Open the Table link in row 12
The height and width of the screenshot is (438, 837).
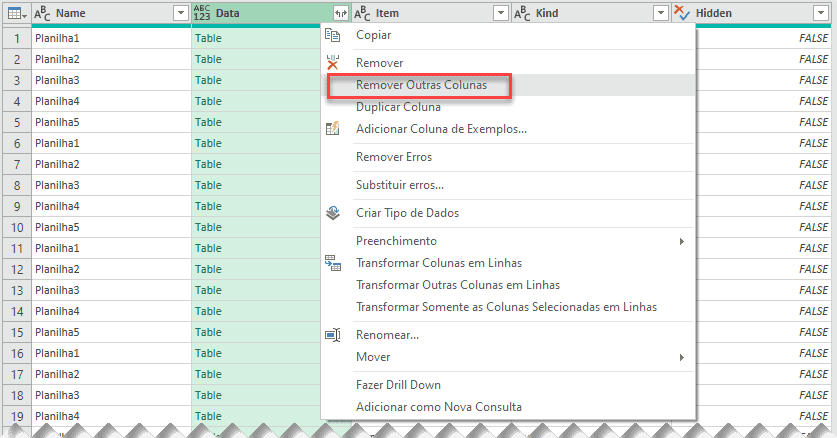point(208,269)
